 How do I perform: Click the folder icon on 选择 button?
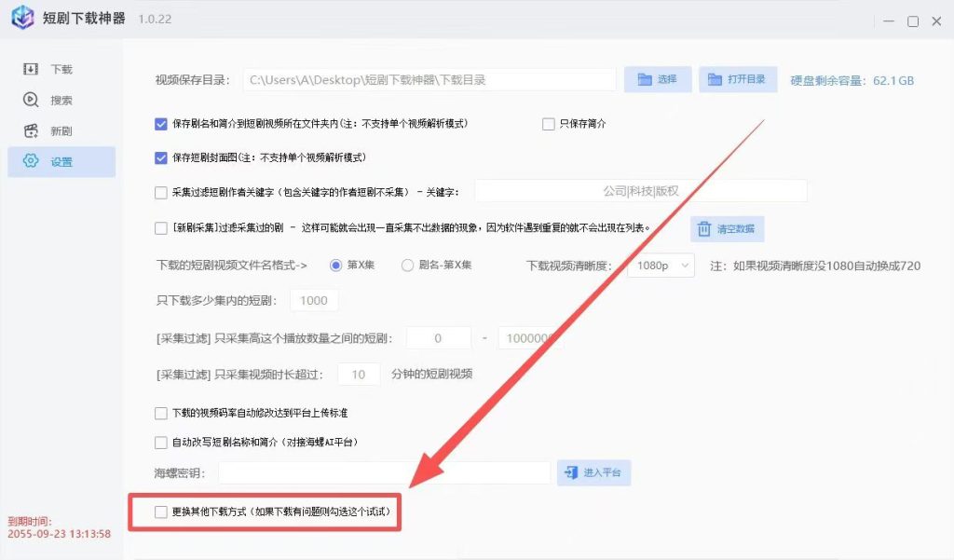click(645, 79)
